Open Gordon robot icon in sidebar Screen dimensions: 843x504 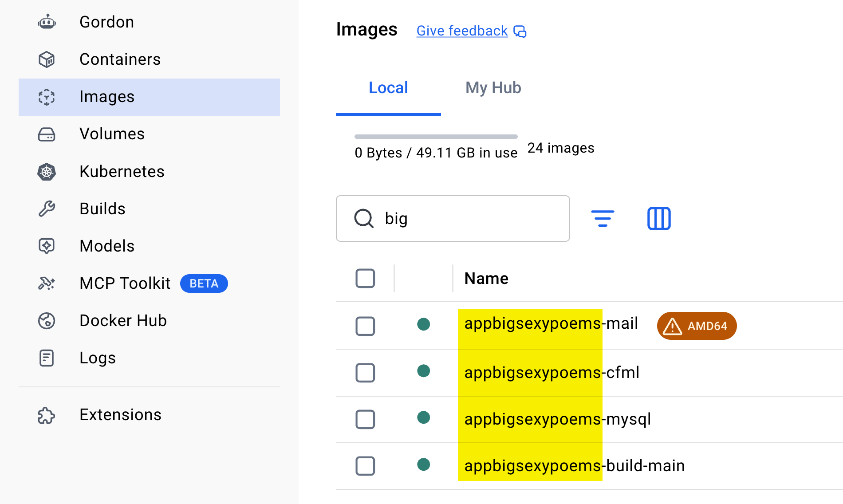click(x=47, y=22)
